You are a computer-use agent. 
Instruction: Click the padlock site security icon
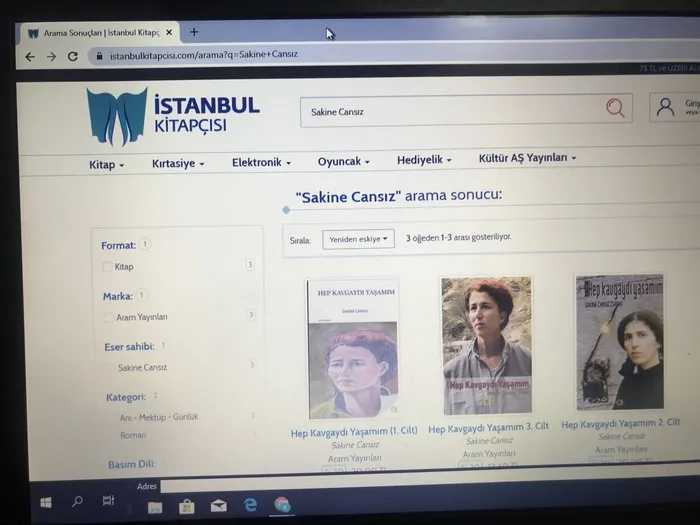click(x=100, y=56)
